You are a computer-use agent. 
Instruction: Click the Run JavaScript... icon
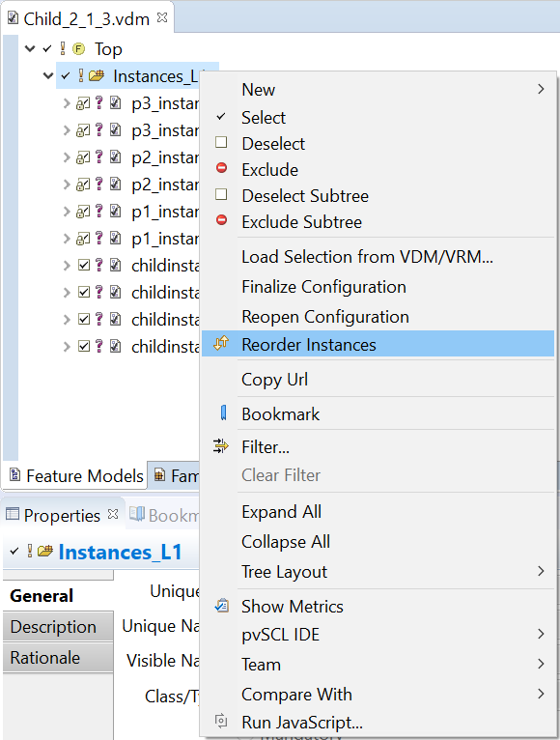[x=221, y=721]
